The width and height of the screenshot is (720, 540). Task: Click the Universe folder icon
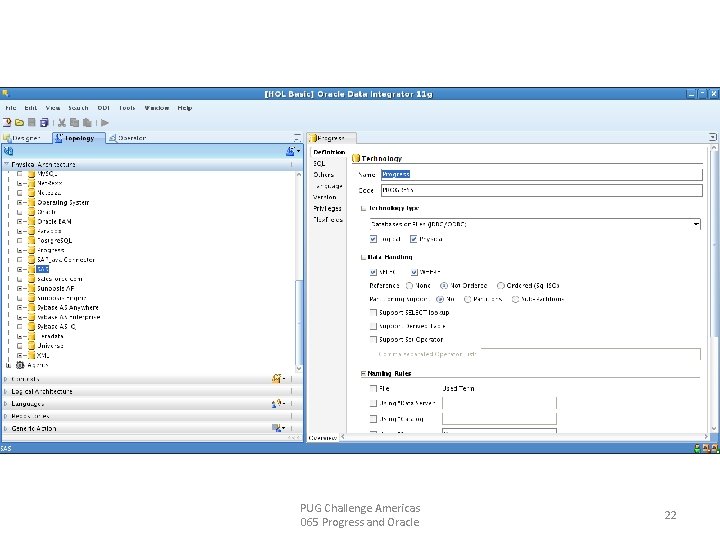click(x=31, y=346)
